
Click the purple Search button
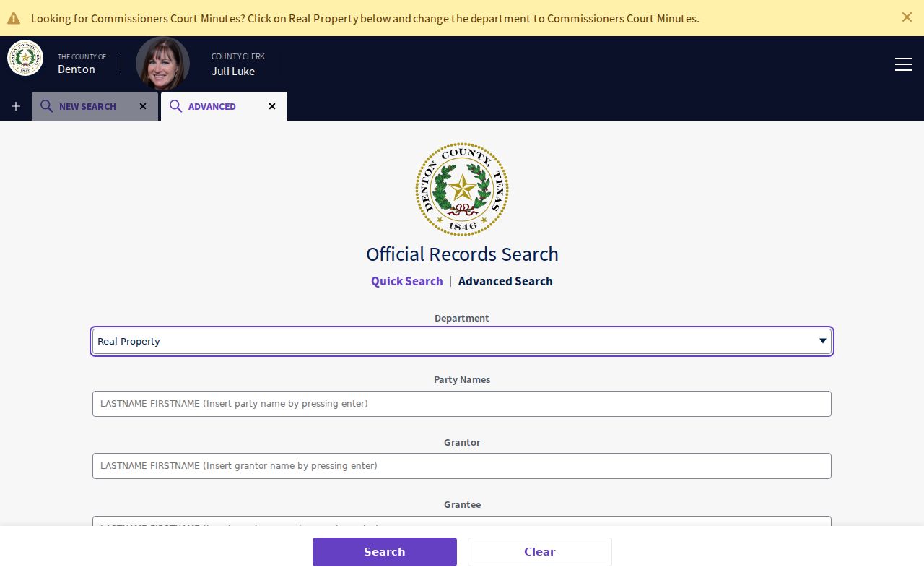[385, 552]
